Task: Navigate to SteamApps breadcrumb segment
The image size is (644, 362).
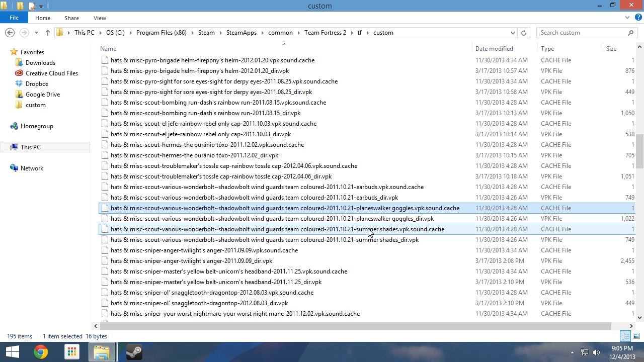Action: pos(242,33)
